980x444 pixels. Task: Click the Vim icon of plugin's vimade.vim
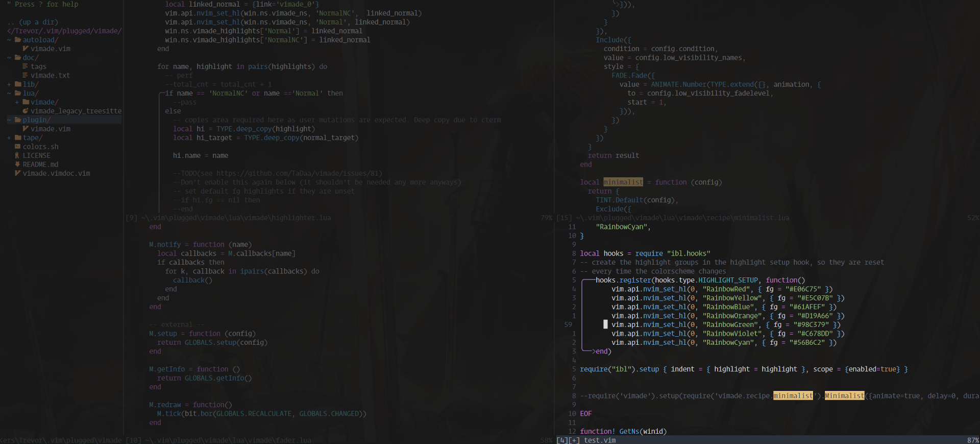point(26,129)
